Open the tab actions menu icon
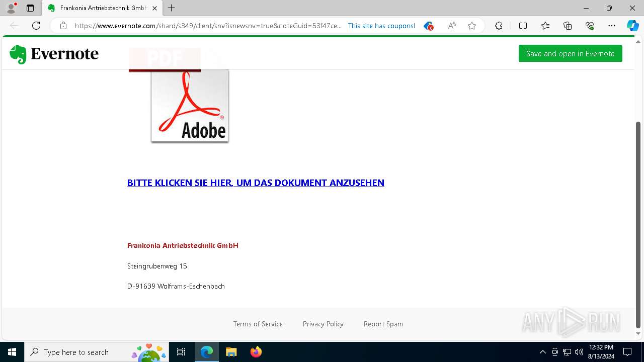The image size is (644, 362). 30,8
